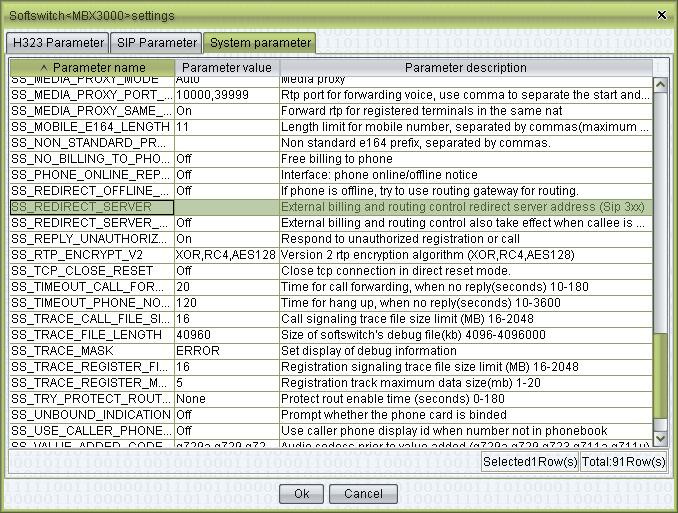678x513 pixels.
Task: Open the SS_TRACE_MASK ERROR value dropdown
Action: pyautogui.click(x=226, y=351)
